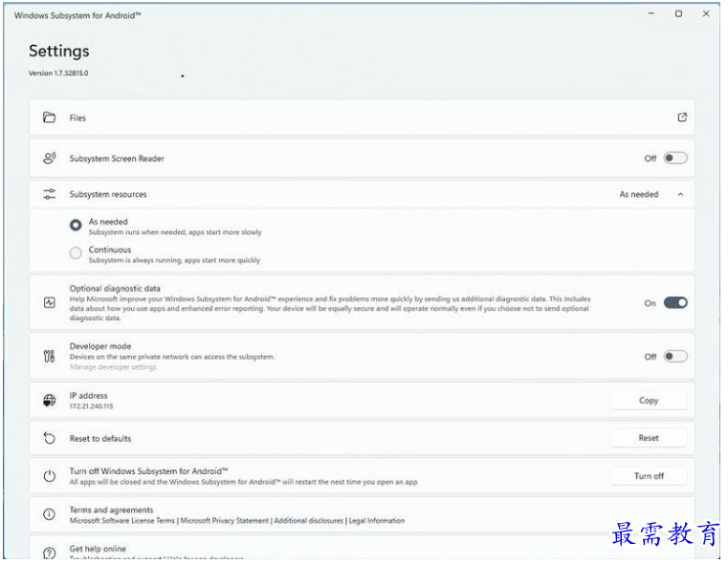728x564 pixels.
Task: Open Manage developer settings link
Action: (113, 367)
